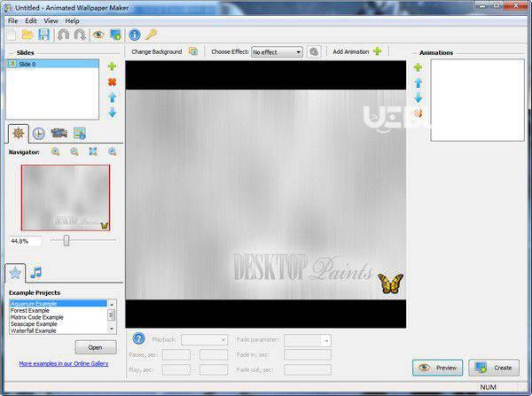Click scroll up arrow of example list
The image size is (532, 396).
click(112, 305)
